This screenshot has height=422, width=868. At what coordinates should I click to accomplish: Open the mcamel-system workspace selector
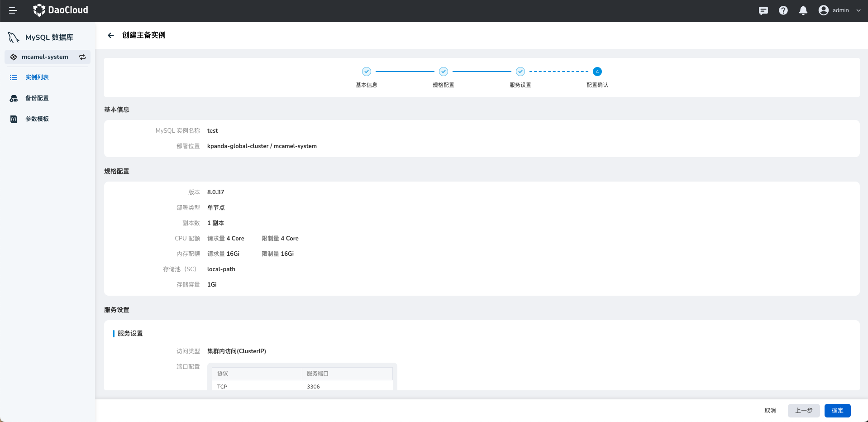pos(45,57)
